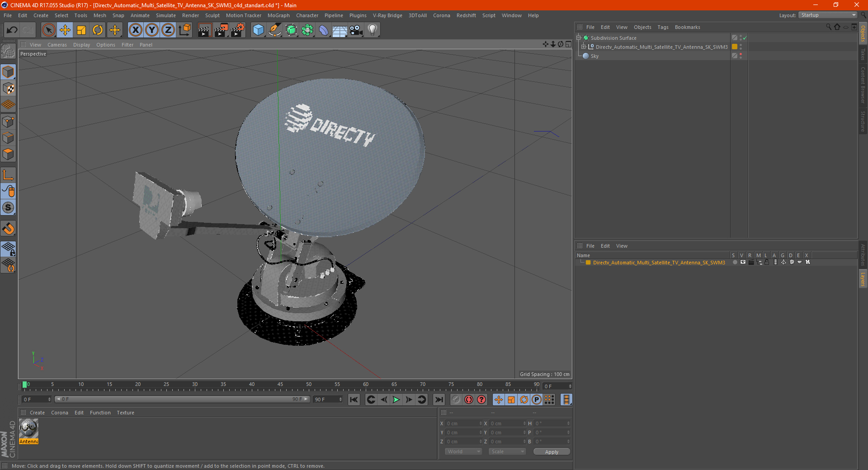Toggle the Z axis lock

click(168, 30)
